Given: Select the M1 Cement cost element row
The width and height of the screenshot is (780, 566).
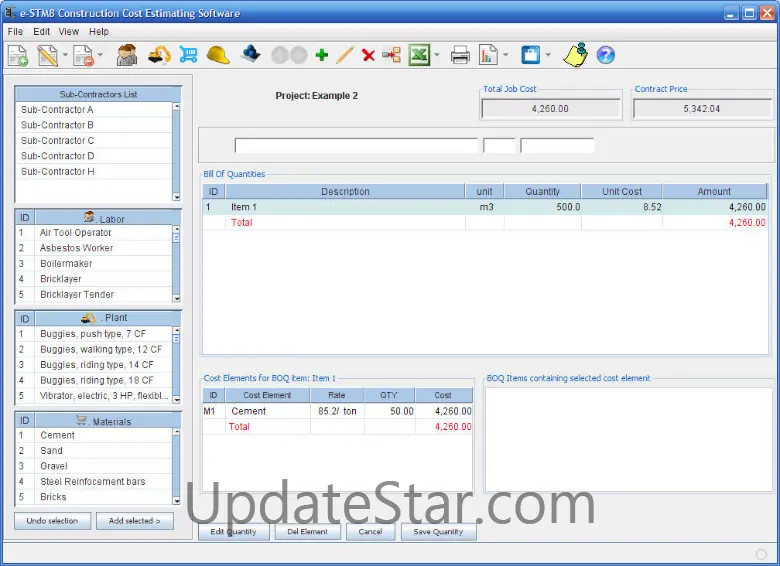Looking at the screenshot, I should click(x=338, y=411).
